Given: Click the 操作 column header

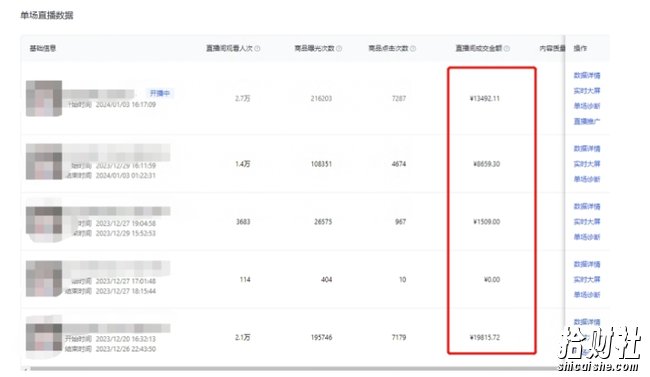Looking at the screenshot, I should (580, 49).
